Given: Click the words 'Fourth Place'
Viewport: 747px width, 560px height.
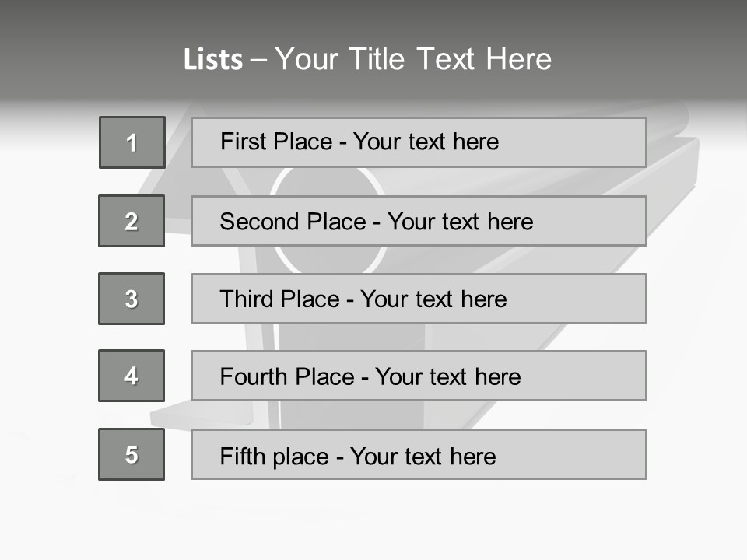Looking at the screenshot, I should point(287,377).
